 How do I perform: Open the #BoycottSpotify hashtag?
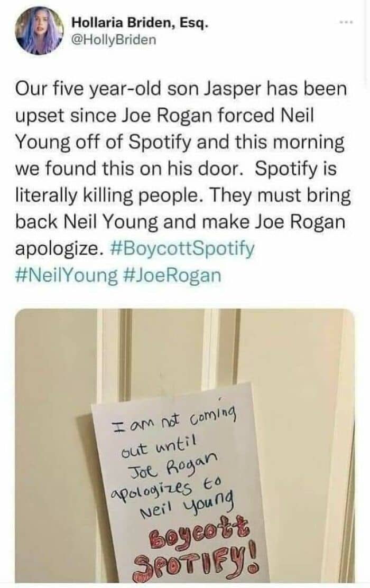point(183,249)
